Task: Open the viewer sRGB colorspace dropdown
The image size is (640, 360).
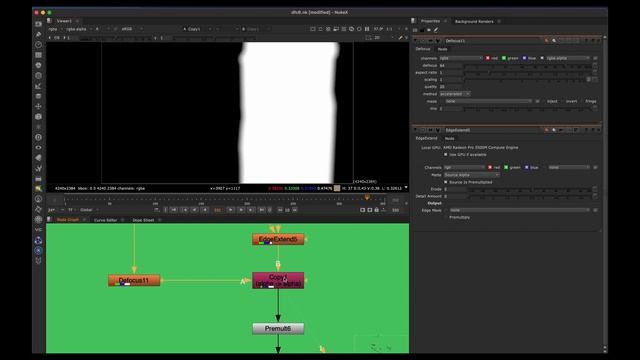Action: [132, 29]
